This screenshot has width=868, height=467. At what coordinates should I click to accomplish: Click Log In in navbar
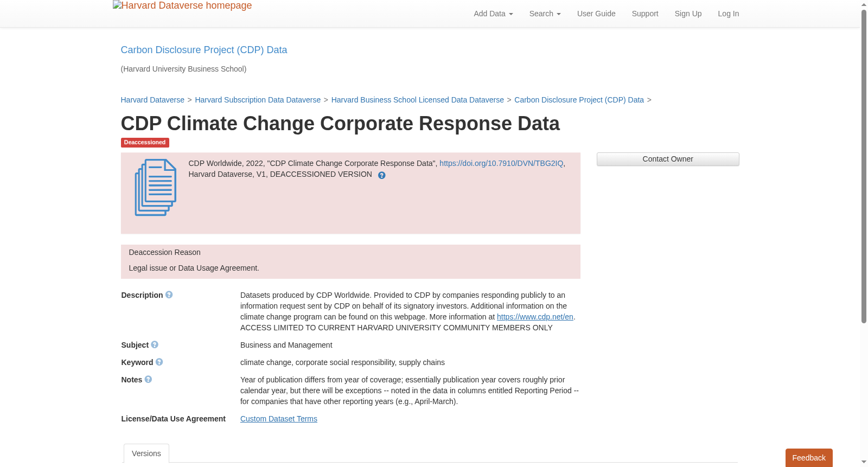click(729, 14)
